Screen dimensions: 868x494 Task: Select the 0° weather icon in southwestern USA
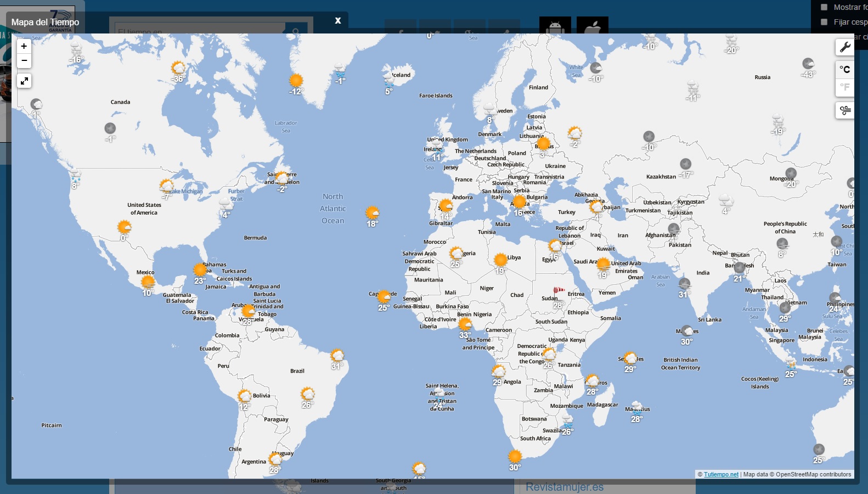click(125, 227)
